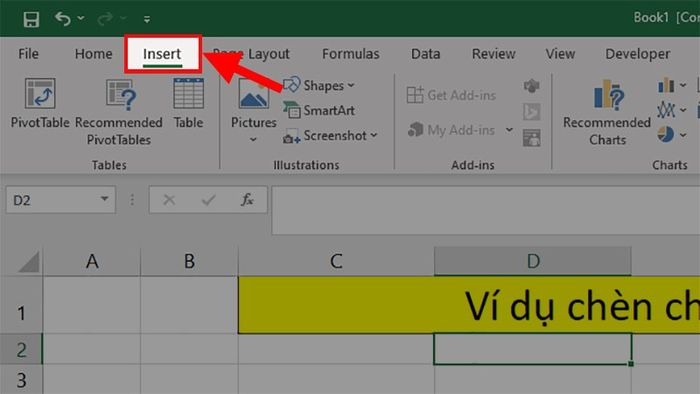Click the People Graph add-in icon
The height and width of the screenshot is (394, 700).
[x=532, y=138]
